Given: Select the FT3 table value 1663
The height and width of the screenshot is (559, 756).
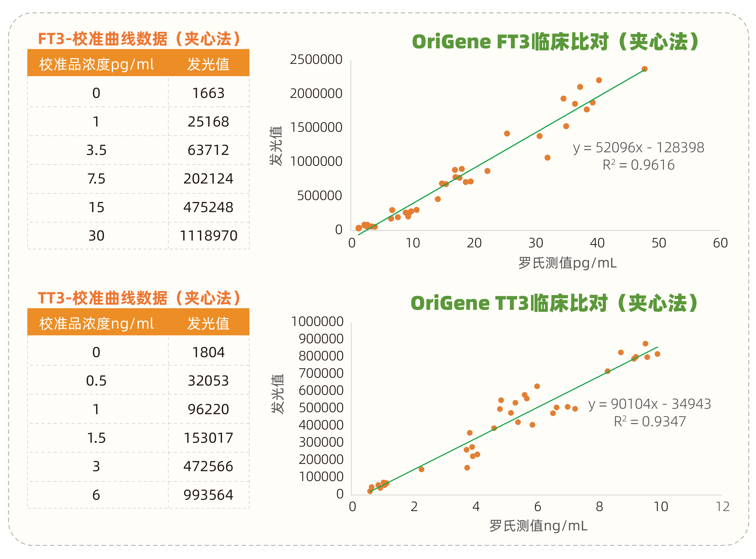Looking at the screenshot, I should pyautogui.click(x=208, y=93).
